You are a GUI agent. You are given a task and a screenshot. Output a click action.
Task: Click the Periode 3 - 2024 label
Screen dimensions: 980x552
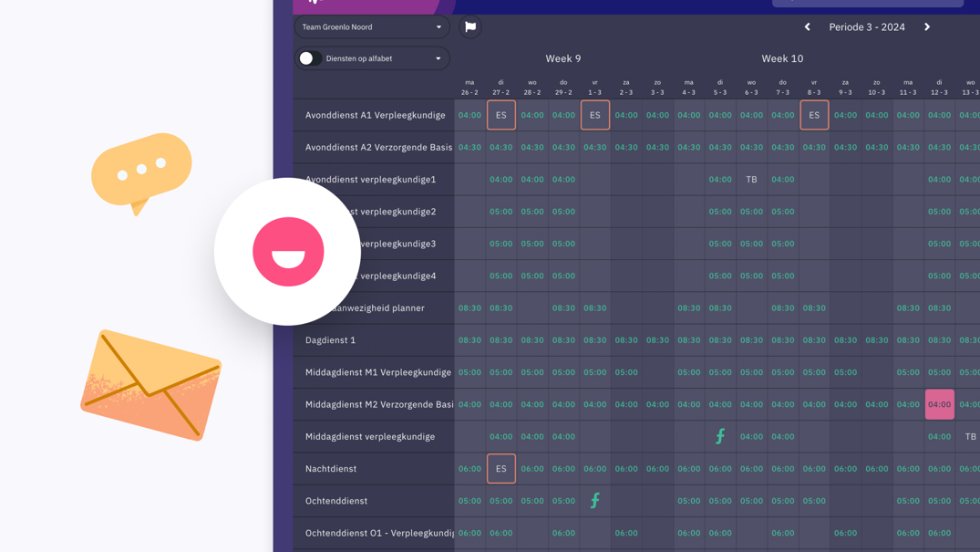[867, 26]
